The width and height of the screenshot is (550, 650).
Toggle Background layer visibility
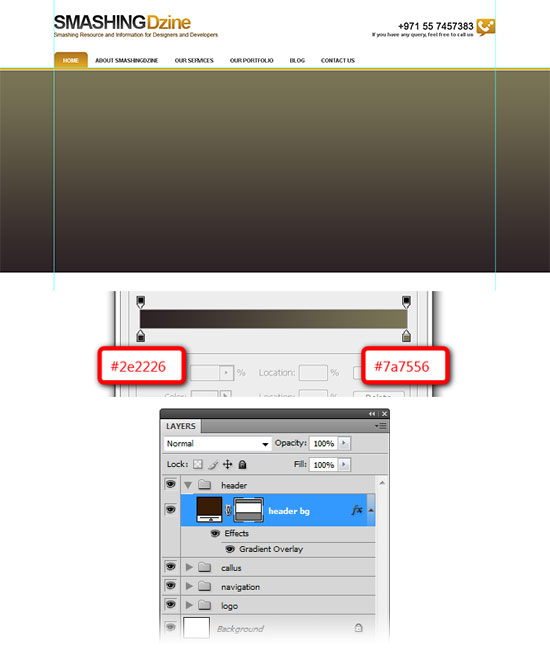pyautogui.click(x=170, y=627)
